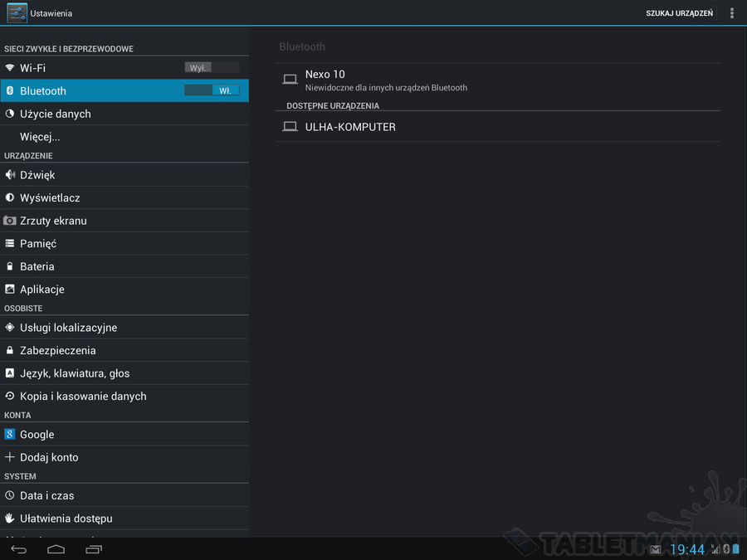Image resolution: width=747 pixels, height=560 pixels.
Task: Click the Użycie danych pie chart icon
Action: pos(9,114)
